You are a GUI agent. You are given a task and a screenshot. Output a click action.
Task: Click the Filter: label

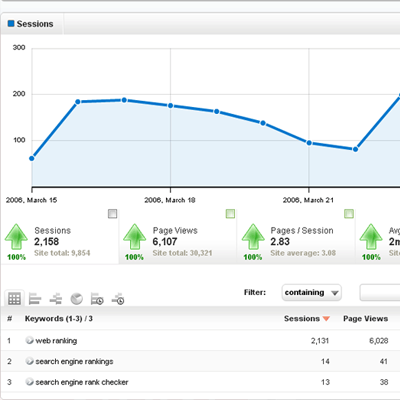coord(255,292)
